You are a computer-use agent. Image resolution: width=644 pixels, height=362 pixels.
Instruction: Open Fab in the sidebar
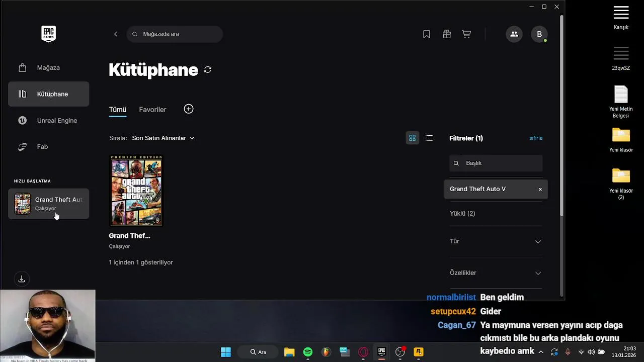pyautogui.click(x=48, y=147)
